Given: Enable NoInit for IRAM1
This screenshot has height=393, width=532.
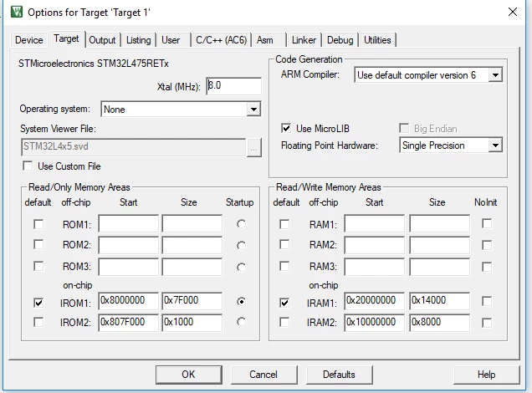Looking at the screenshot, I should [487, 301].
